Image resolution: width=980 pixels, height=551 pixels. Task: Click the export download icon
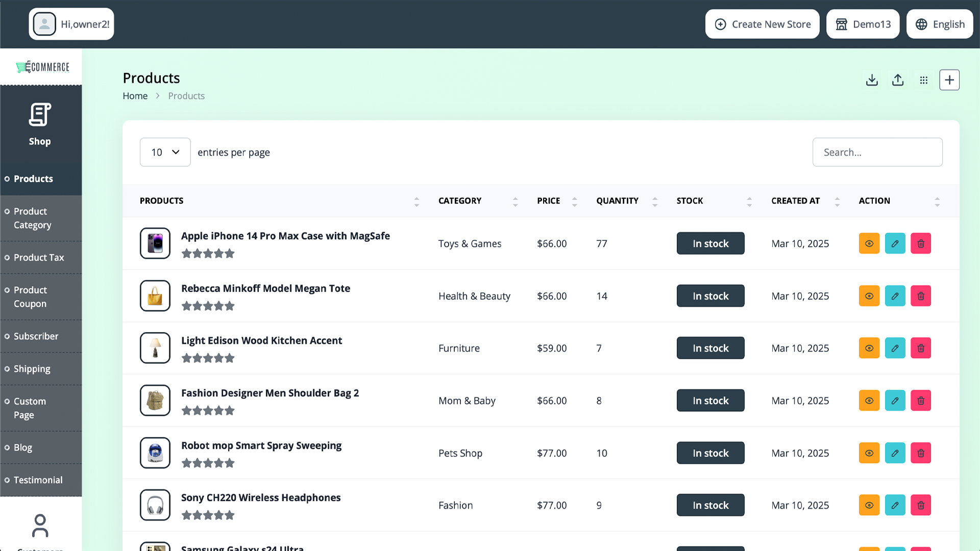[872, 80]
